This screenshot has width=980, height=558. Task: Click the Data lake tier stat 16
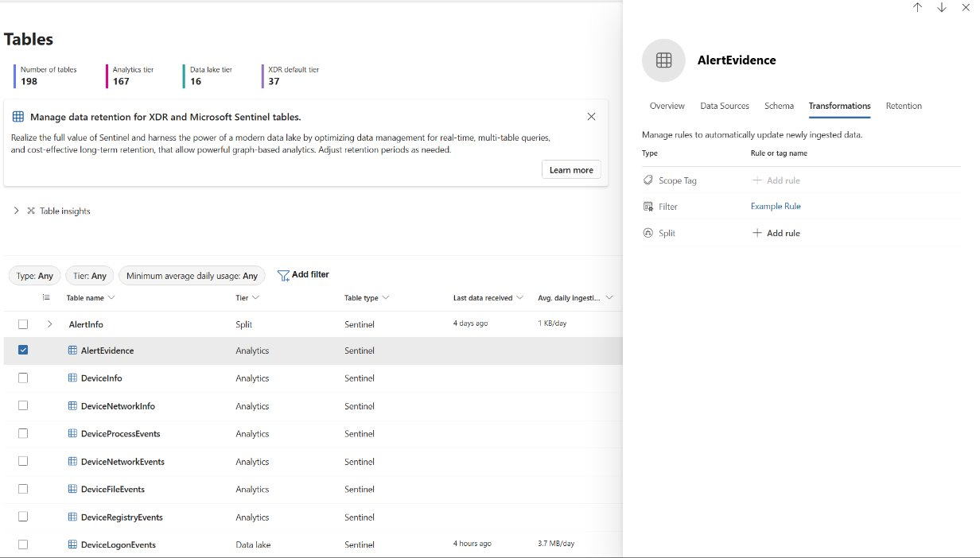[209, 76]
